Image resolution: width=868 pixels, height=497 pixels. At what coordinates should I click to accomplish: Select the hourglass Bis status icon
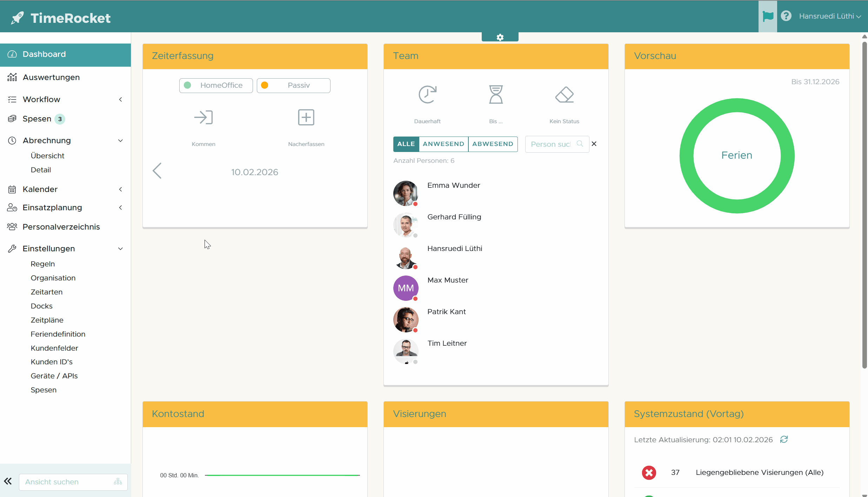point(496,95)
